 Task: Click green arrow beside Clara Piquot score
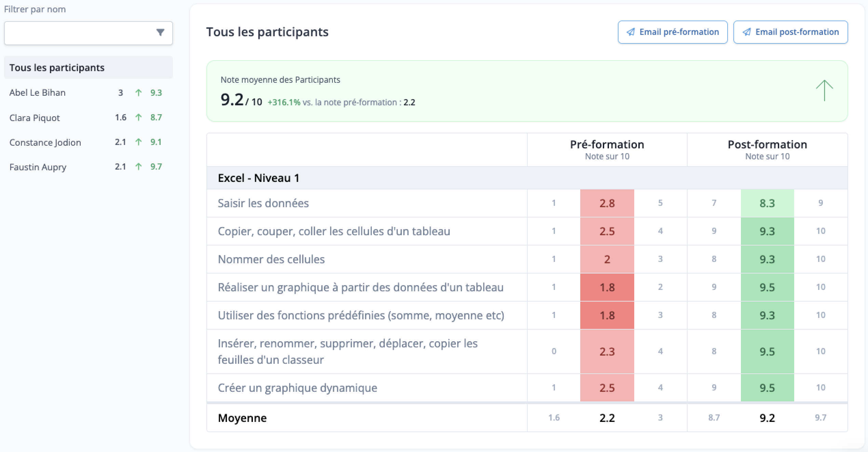138,117
